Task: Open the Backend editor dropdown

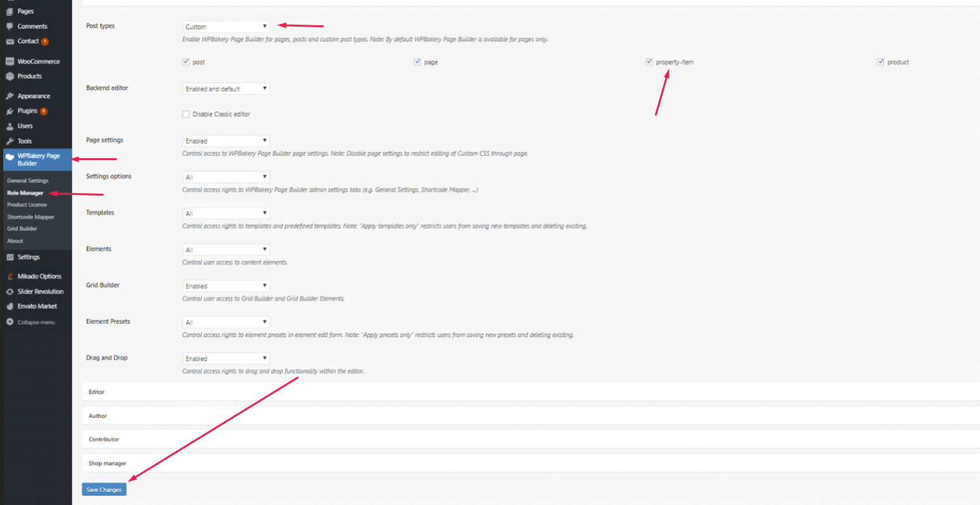Action: (x=226, y=89)
